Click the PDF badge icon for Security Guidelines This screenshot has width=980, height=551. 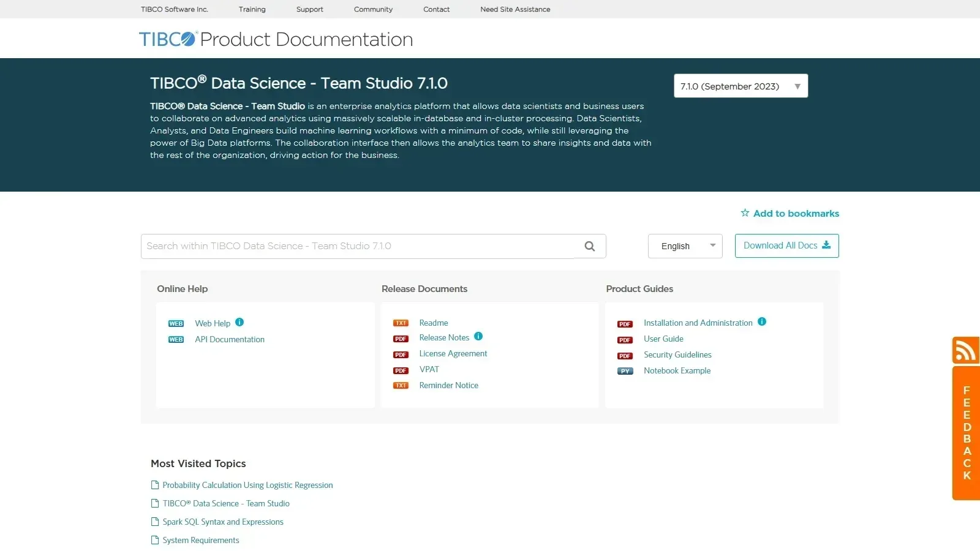pos(625,356)
